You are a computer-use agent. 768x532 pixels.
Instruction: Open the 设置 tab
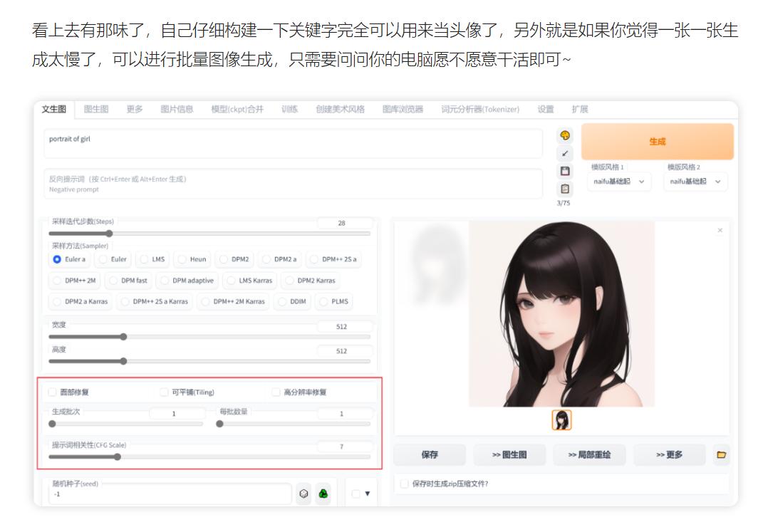coord(545,109)
